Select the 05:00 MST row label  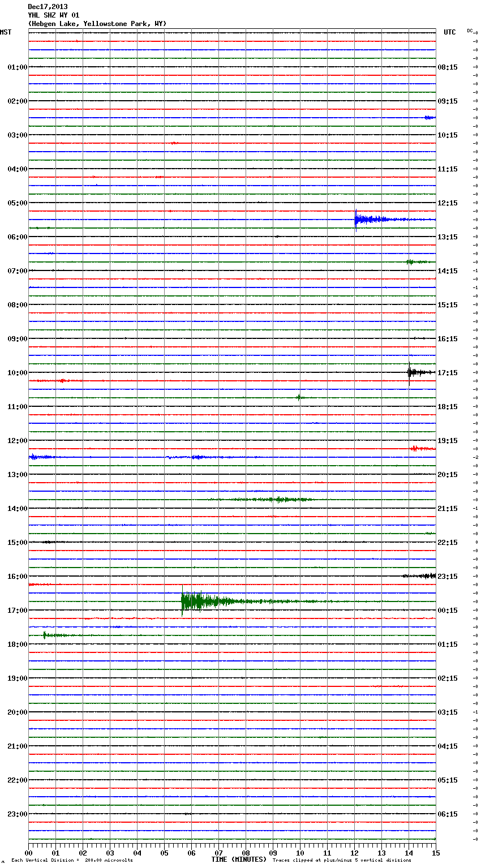(x=18, y=203)
